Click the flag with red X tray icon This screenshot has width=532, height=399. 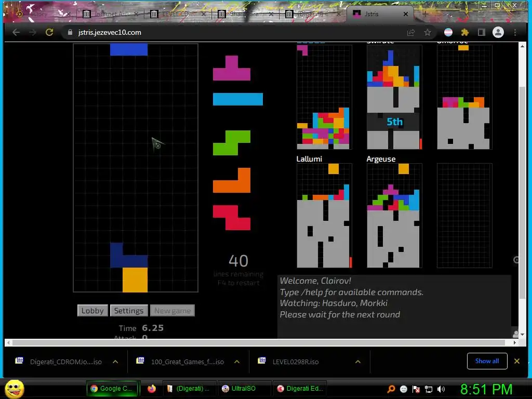416,389
